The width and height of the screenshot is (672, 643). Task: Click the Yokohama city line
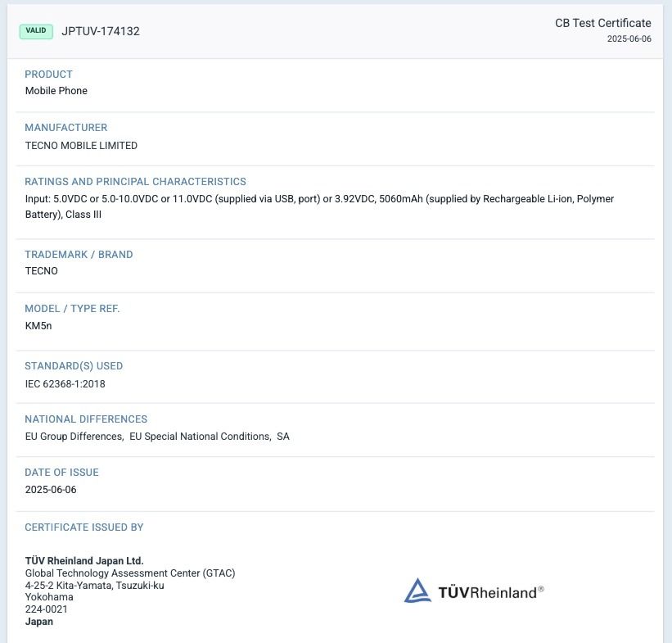coord(49,597)
